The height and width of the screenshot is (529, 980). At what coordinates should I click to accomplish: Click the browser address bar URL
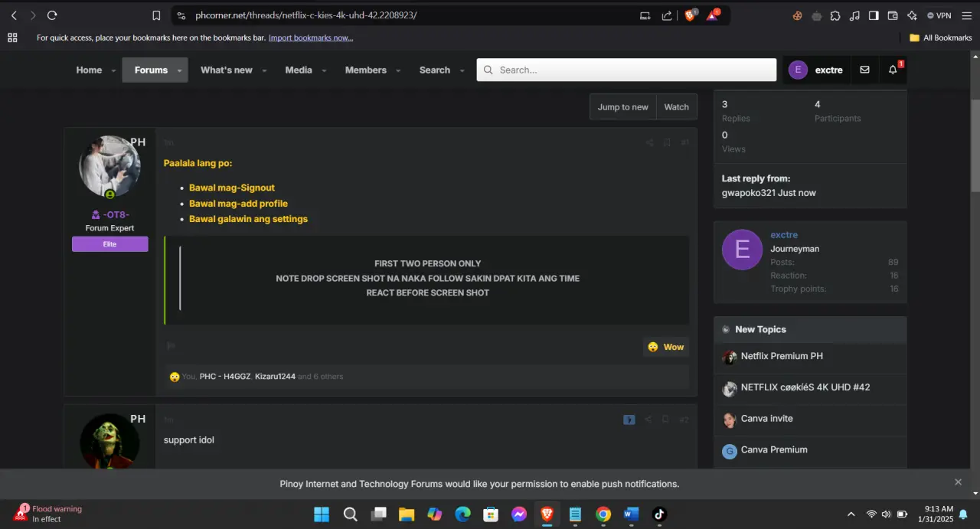306,15
